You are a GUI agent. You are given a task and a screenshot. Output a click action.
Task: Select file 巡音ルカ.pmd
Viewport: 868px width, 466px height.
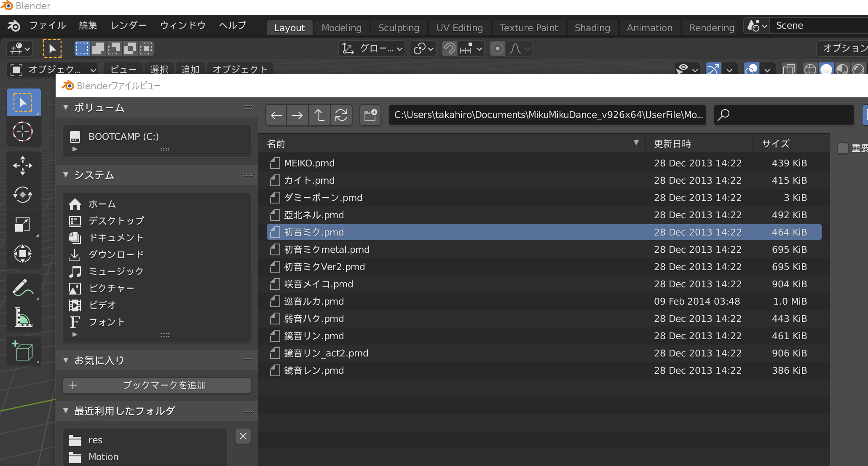click(x=544, y=301)
